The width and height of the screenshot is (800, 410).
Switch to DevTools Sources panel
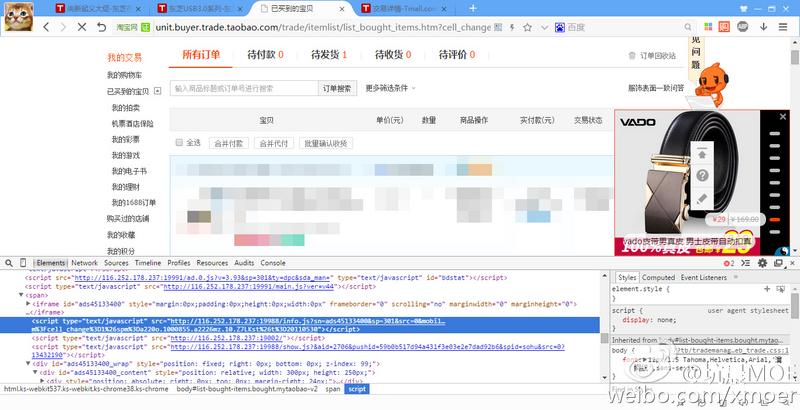[116, 263]
